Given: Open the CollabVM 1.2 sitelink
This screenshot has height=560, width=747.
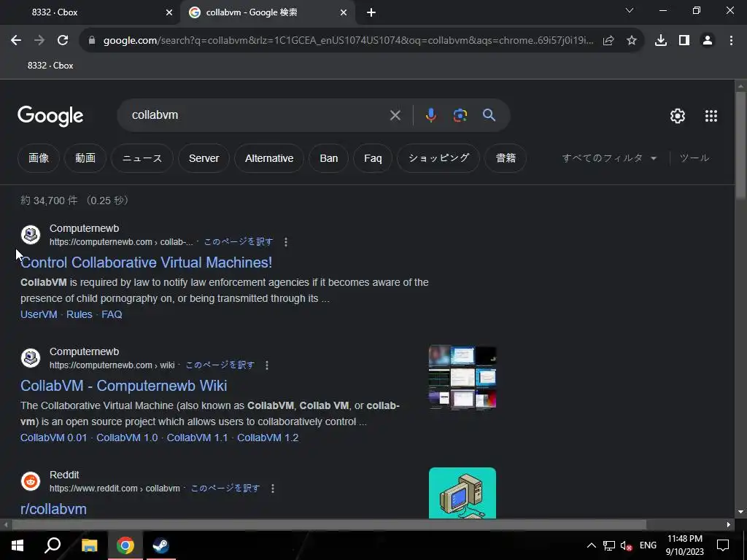Looking at the screenshot, I should (x=268, y=437).
